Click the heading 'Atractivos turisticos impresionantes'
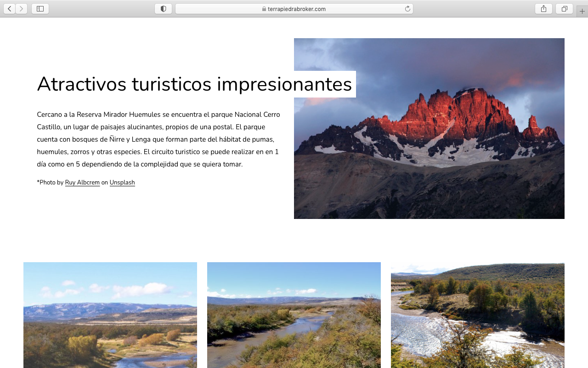The width and height of the screenshot is (588, 368). pyautogui.click(x=195, y=84)
